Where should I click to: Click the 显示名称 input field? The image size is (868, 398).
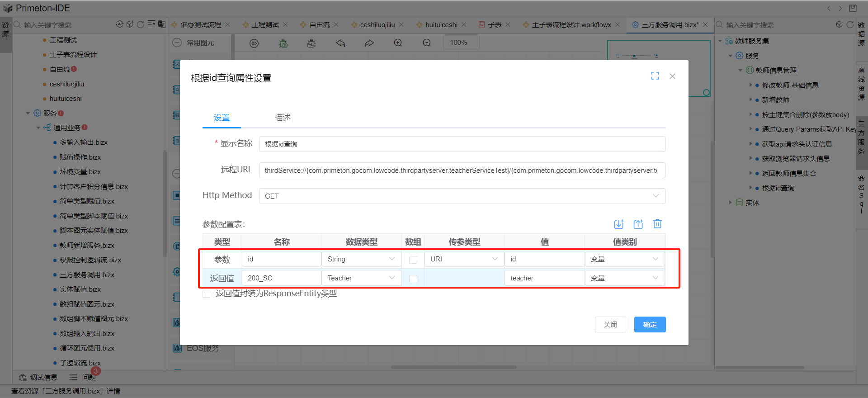[x=462, y=144]
